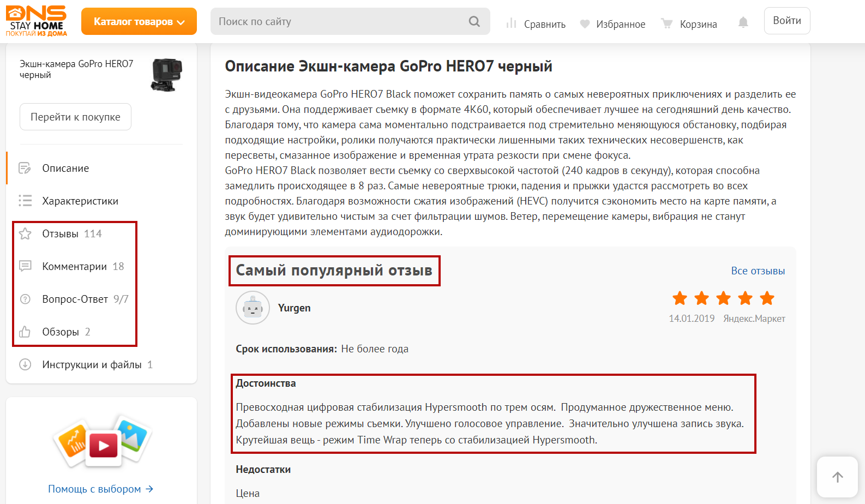Click the DNS Stay Home logo
Image resolution: width=865 pixels, height=504 pixels.
click(37, 21)
